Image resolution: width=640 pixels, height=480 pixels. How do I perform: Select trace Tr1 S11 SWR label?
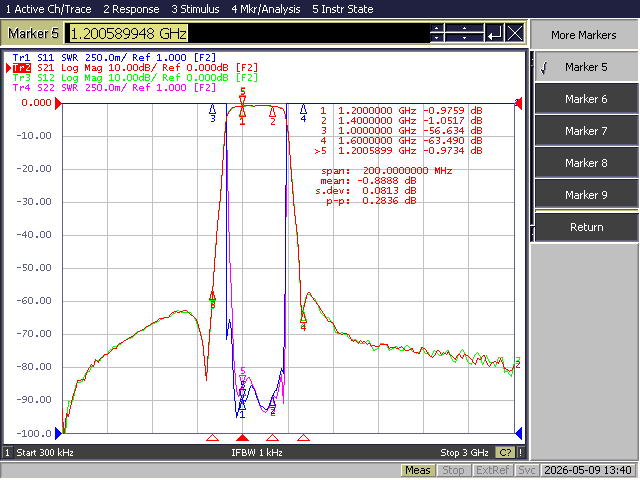tap(114, 58)
